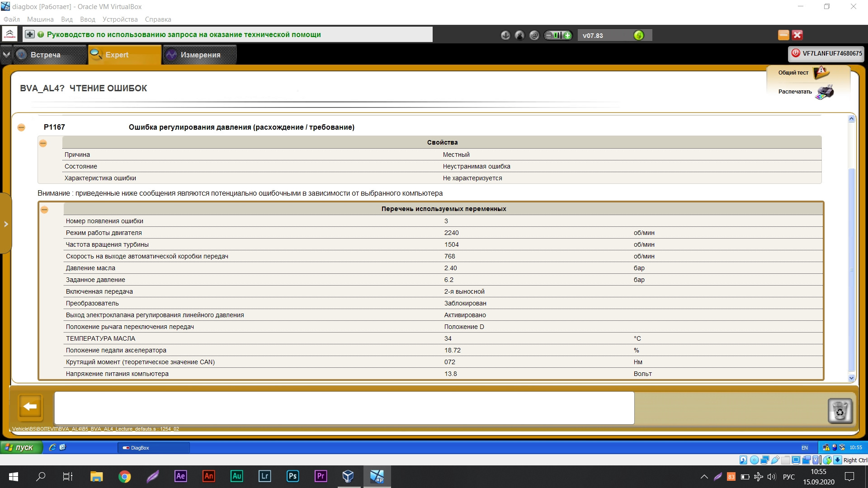This screenshot has height=488, width=868.
Task: Click the Citroën logo icon
Action: pyautogui.click(x=10, y=34)
